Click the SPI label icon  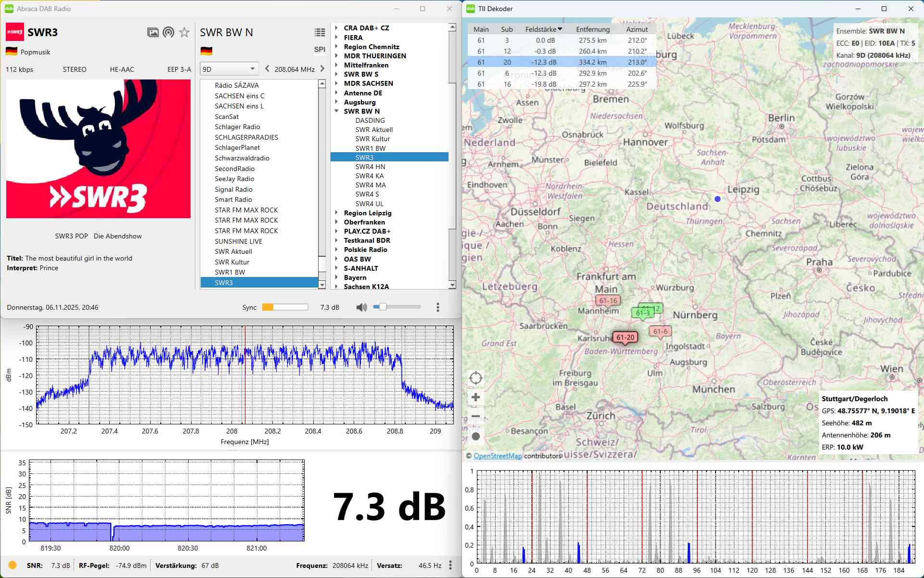click(320, 49)
